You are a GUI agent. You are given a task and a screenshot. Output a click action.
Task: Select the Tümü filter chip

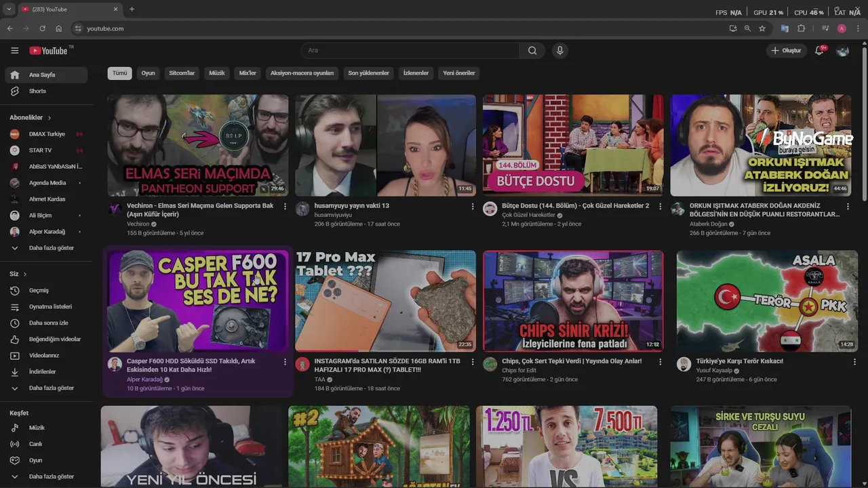click(x=119, y=73)
